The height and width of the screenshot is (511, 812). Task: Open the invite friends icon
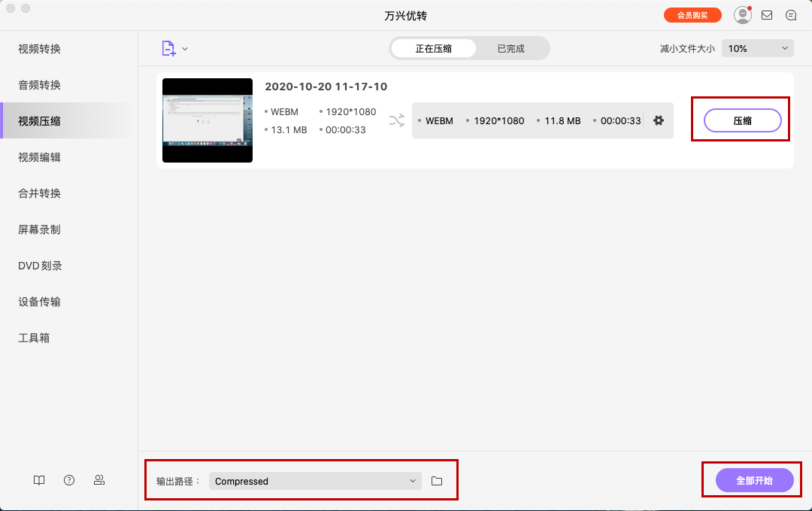[99, 479]
